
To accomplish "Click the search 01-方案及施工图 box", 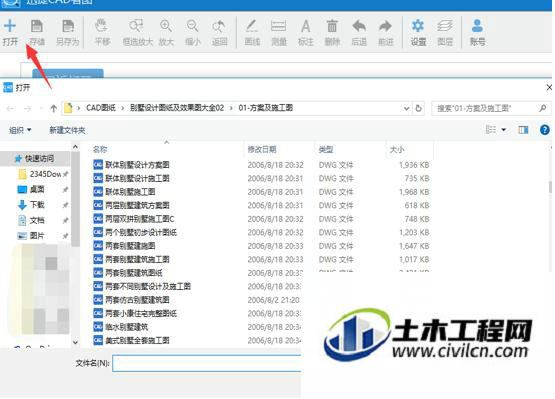I will coord(490,108).
